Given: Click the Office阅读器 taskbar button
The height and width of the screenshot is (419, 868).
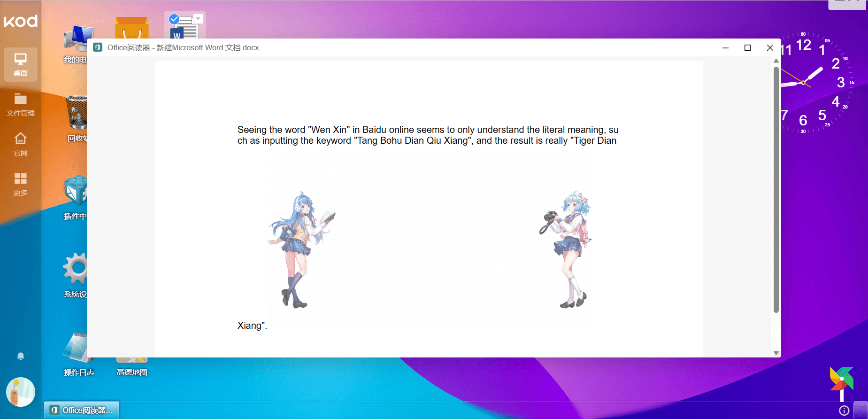Looking at the screenshot, I should pyautogui.click(x=81, y=410).
